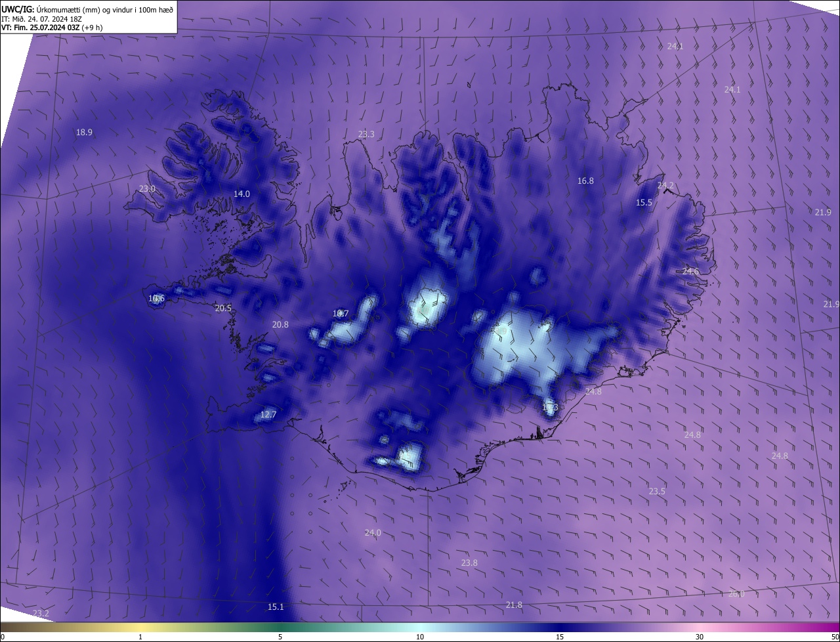Click the 23.8 map value

pos(469,563)
